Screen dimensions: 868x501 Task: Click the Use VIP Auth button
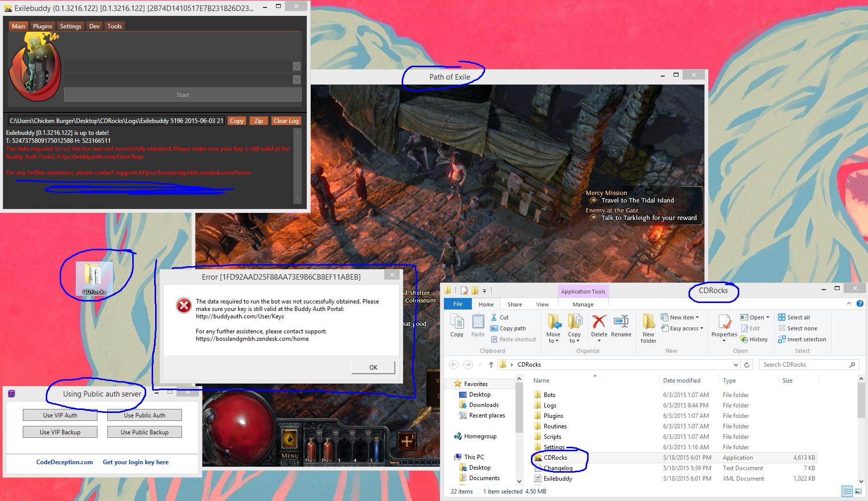pos(60,415)
